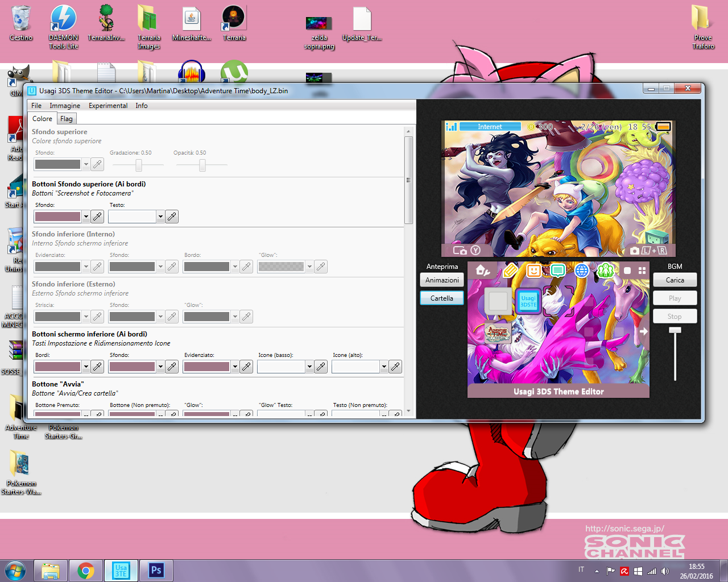Select Update_Ter... file on desktop
This screenshot has height=582, width=728.
[362, 23]
